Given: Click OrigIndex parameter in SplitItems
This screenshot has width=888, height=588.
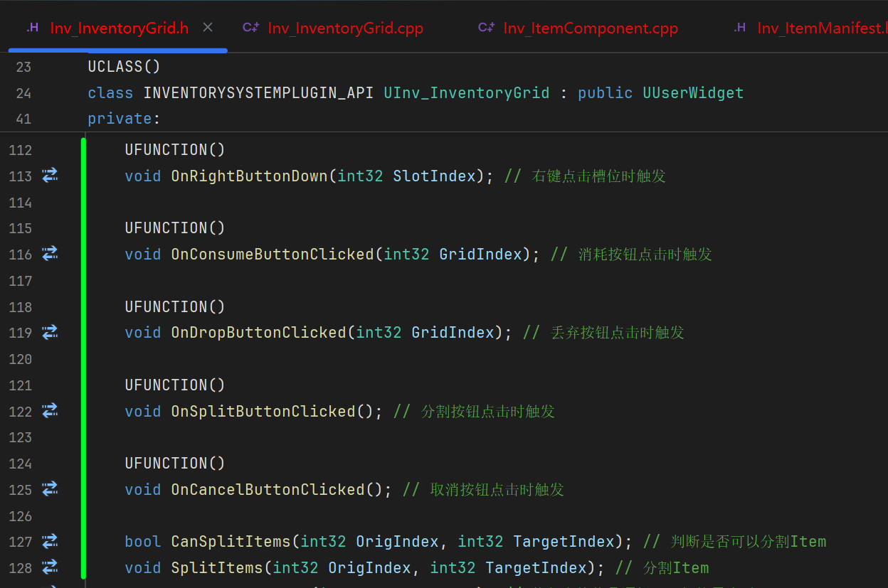Looking at the screenshot, I should click(x=369, y=567).
